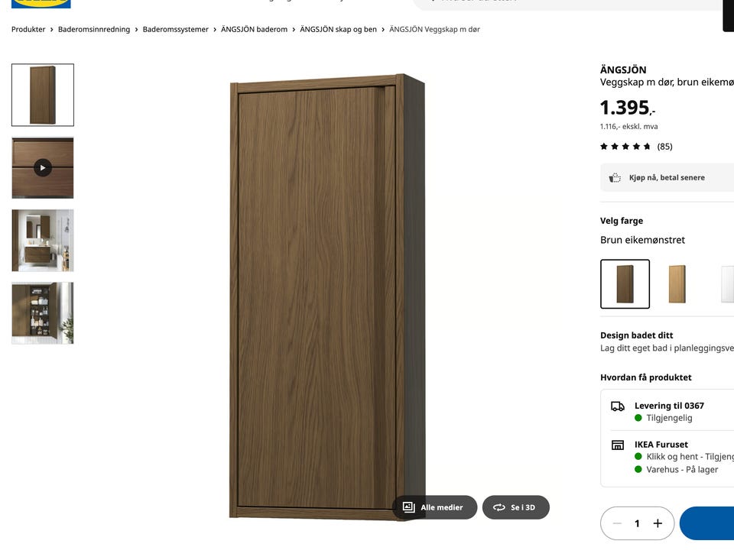View product with Se i 3D
This screenshot has width=734, height=560.
tap(516, 507)
